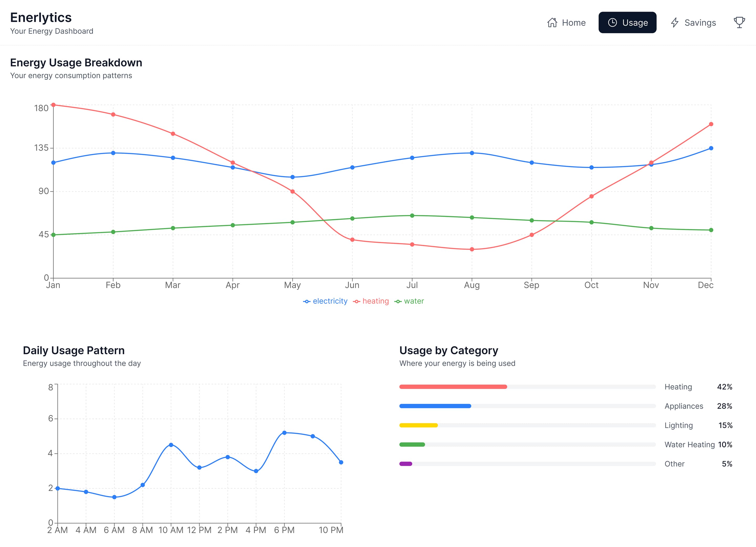Click the heating data point for January
The width and height of the screenshot is (756, 547).
point(53,105)
